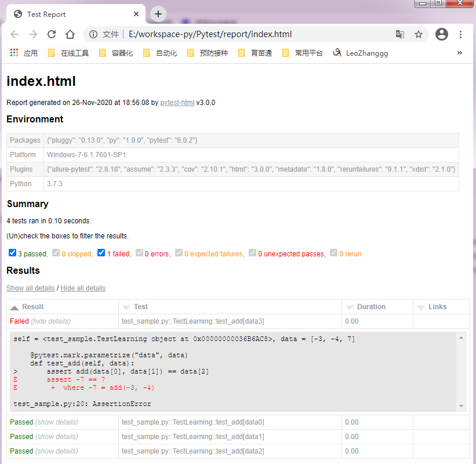Open the 在线工具 bookmark folder
476x464 pixels.
[x=68, y=53]
